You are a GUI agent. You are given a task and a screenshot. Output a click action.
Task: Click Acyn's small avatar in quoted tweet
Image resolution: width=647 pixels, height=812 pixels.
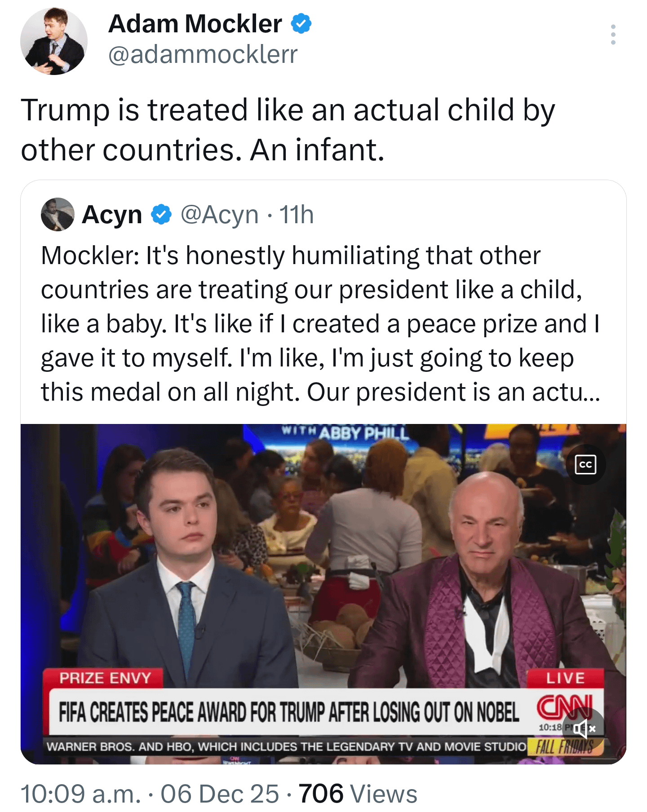[58, 214]
